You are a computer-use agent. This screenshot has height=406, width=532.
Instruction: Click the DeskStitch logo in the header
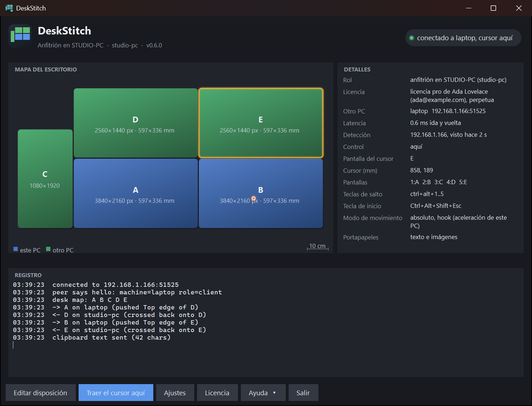click(20, 36)
